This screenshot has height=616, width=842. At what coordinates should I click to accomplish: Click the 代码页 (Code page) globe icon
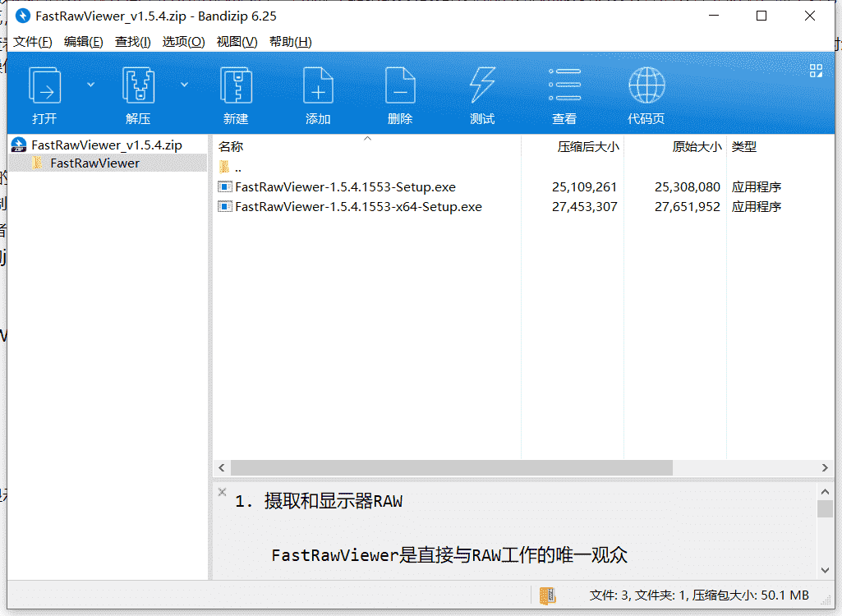point(646,85)
